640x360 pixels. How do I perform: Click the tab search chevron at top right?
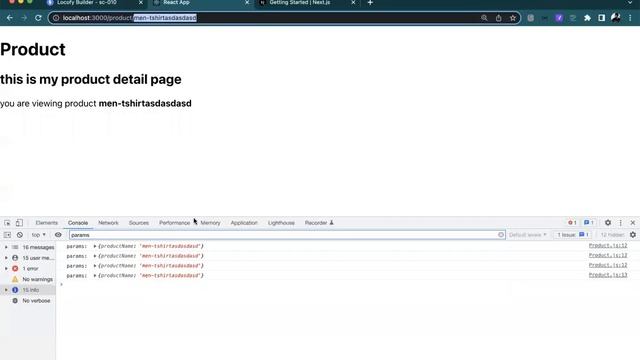(x=630, y=2)
